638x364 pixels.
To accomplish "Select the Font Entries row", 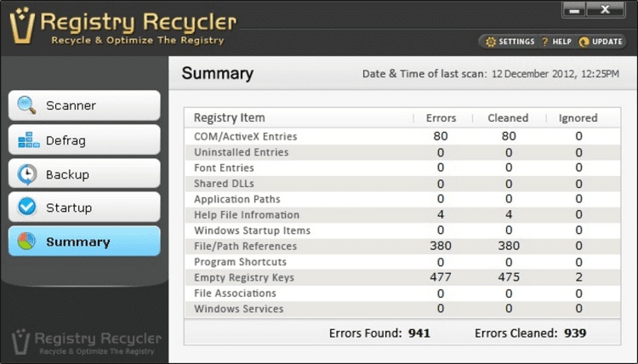I will tap(402, 168).
